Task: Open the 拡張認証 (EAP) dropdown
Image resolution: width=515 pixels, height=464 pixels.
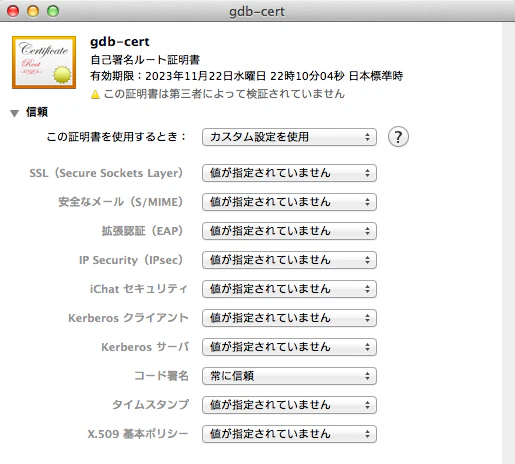Action: pyautogui.click(x=289, y=231)
